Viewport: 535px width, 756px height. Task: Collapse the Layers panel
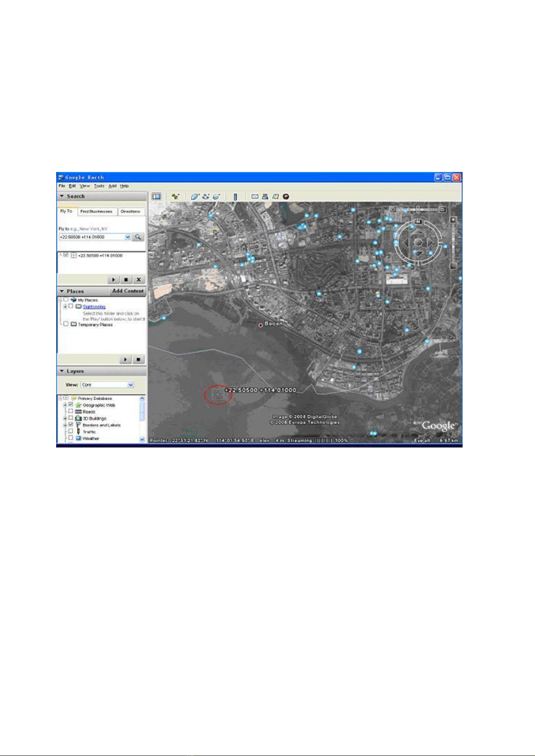pos(62,371)
